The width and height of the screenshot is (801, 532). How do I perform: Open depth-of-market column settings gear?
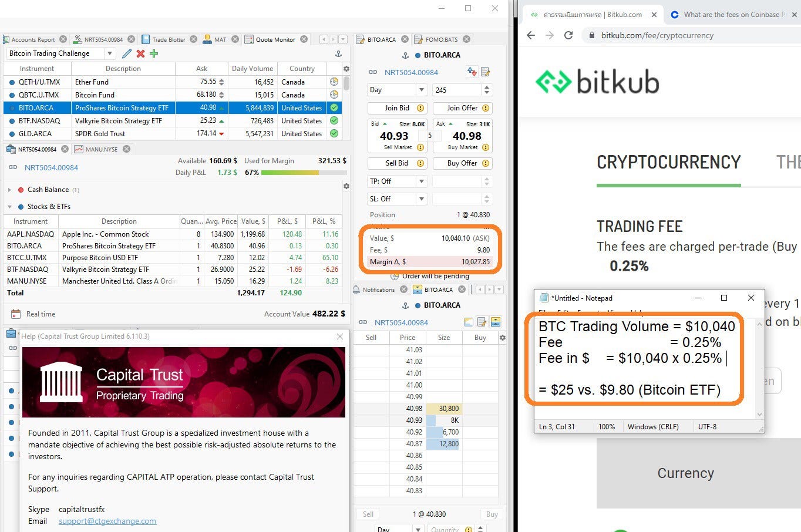(503, 338)
